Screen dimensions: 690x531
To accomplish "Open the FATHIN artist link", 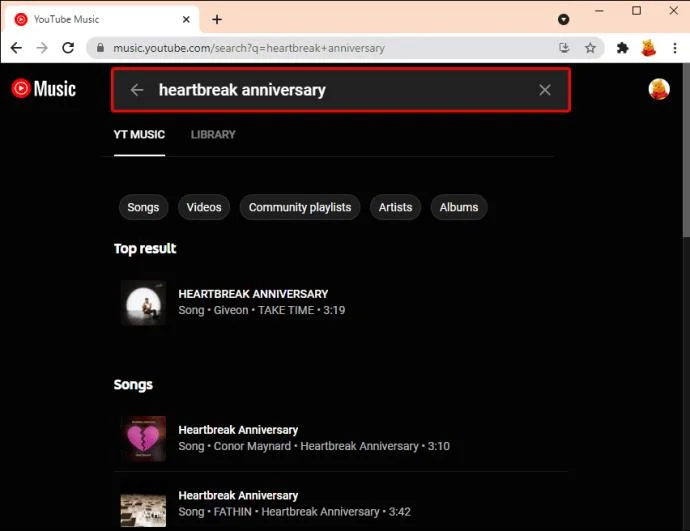I will (x=232, y=512).
